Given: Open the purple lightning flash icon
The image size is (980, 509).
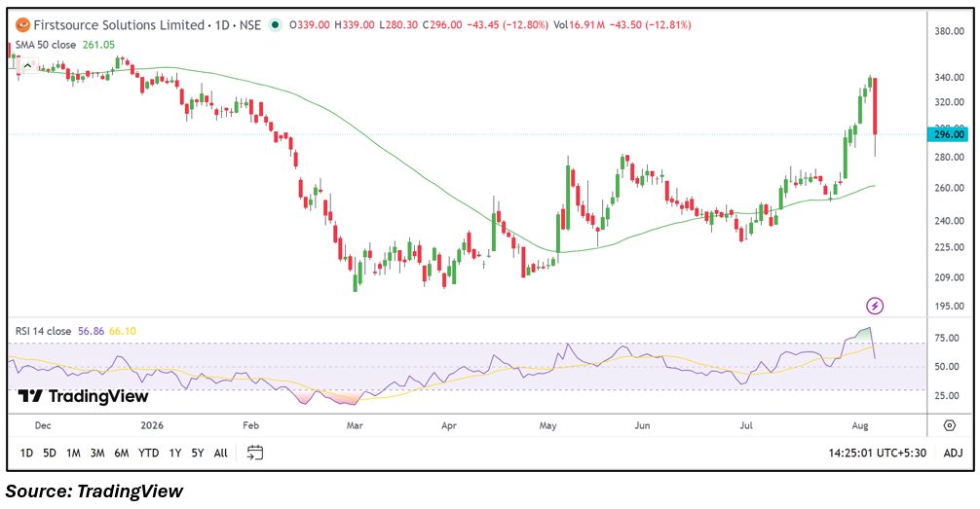Looking at the screenshot, I should click(875, 306).
